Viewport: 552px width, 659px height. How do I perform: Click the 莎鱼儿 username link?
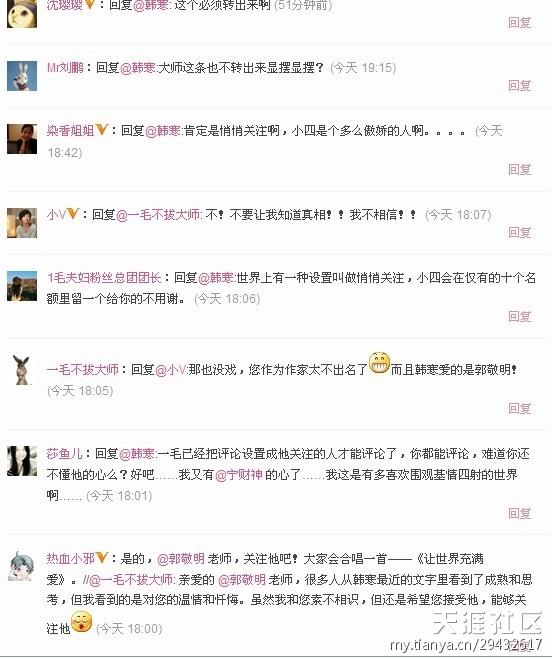pyautogui.click(x=64, y=454)
